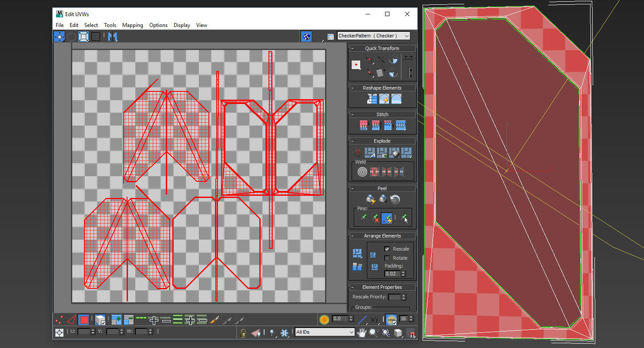Image resolution: width=644 pixels, height=348 pixels.
Task: Toggle the Soft Selection orange button
Action: (x=324, y=320)
